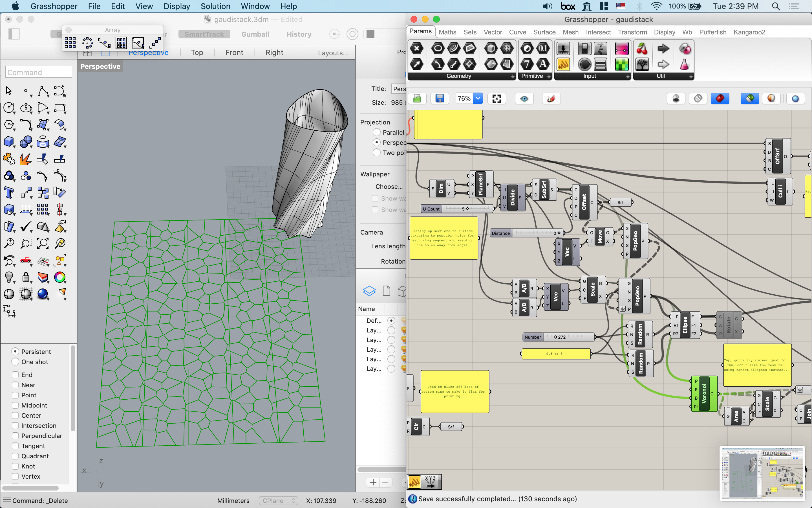Toggle the SmartTrack button
Screen dimensions: 812x508
pos(204,34)
